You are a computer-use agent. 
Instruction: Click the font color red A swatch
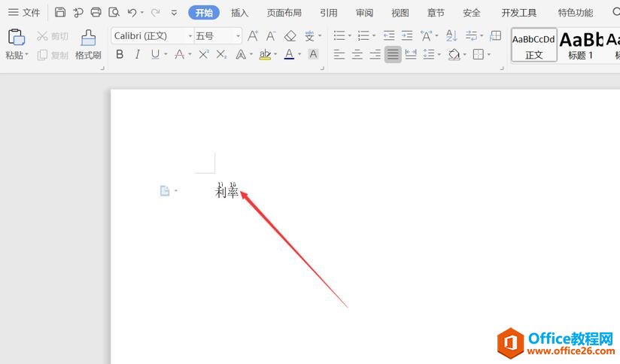(289, 54)
